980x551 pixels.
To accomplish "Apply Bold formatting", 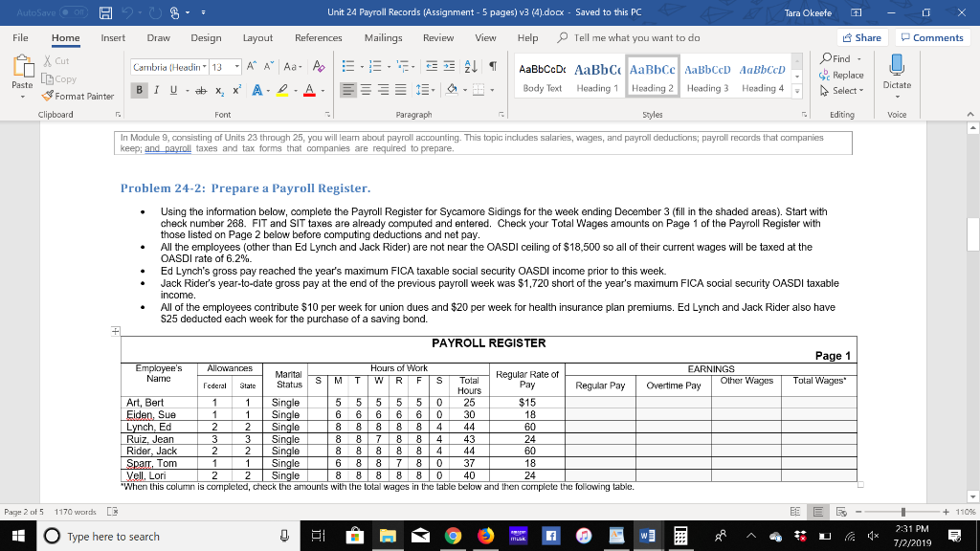I will (140, 89).
